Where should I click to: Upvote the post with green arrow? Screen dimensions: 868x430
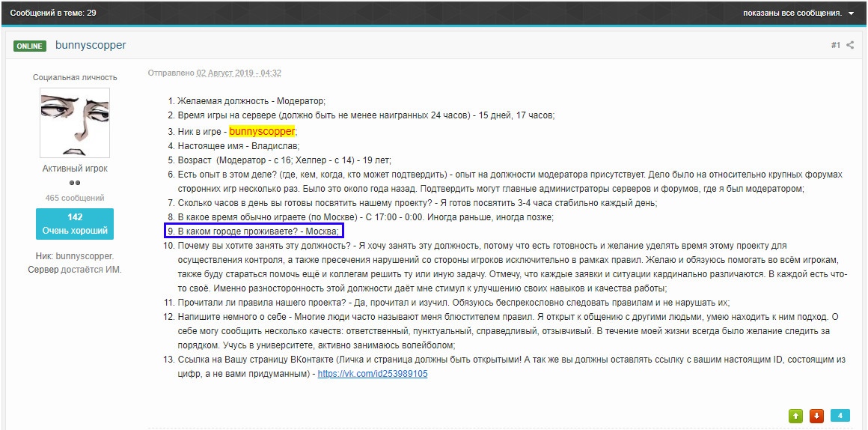pos(796,416)
